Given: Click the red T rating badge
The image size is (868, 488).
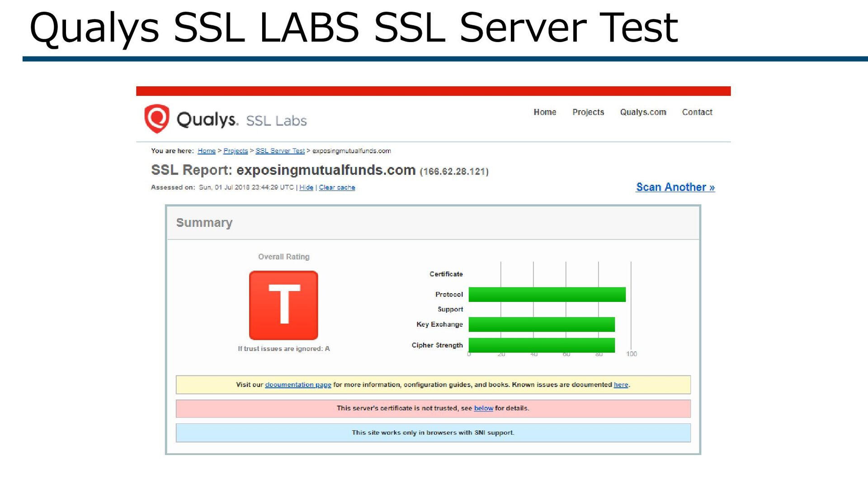Looking at the screenshot, I should coord(283,305).
